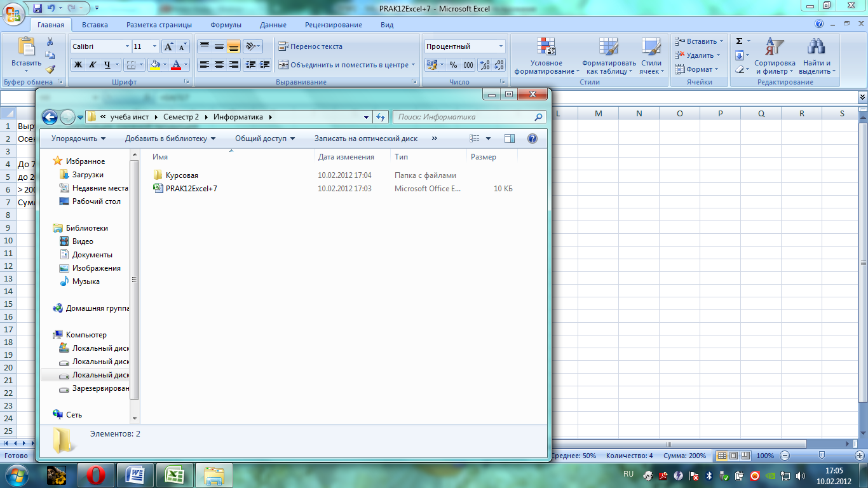Select Page Layout view icon in status bar
The image size is (868, 488).
[733, 456]
